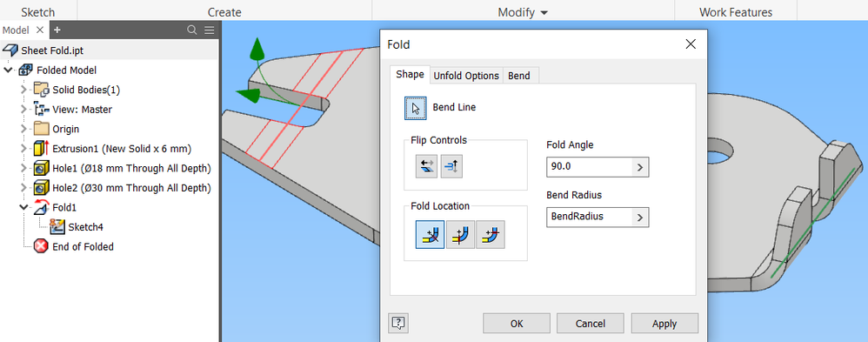This screenshot has width=868, height=342.
Task: Flip the fold side control icon
Action: click(x=426, y=166)
